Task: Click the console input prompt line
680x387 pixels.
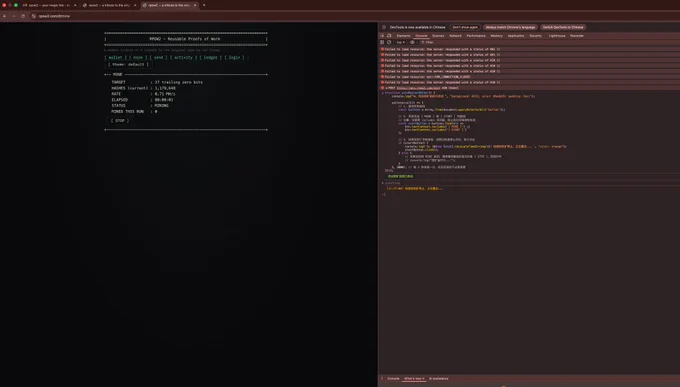Action: point(529,194)
